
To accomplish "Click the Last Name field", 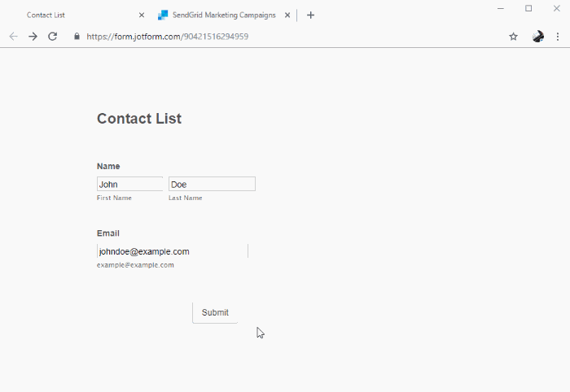I will click(212, 185).
